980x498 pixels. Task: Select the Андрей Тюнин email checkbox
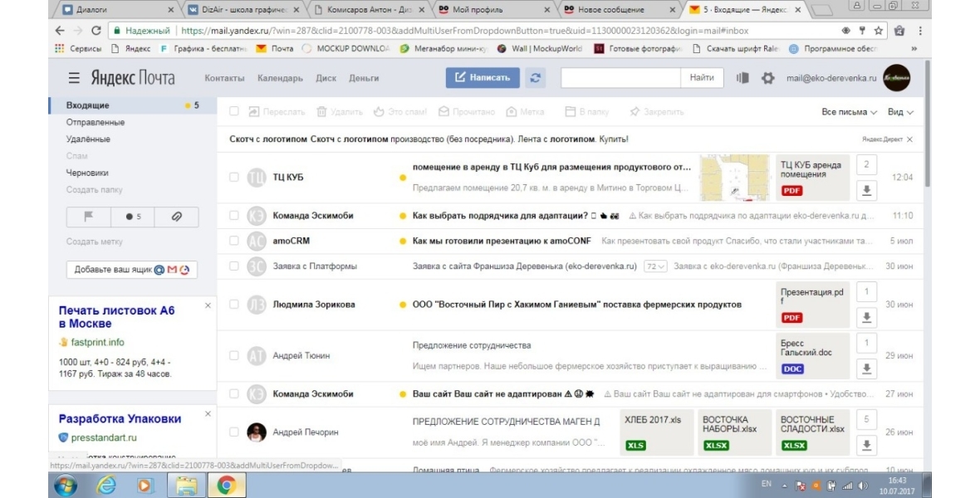(x=233, y=355)
